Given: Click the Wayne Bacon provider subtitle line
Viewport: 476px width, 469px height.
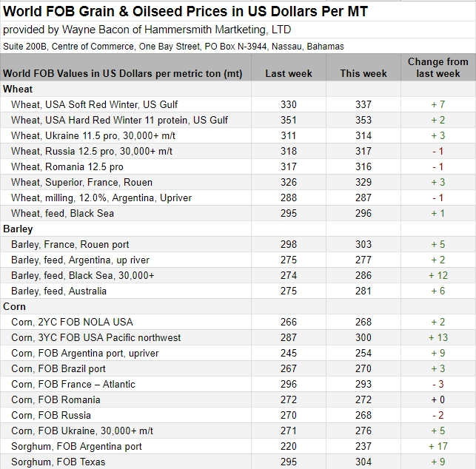Looking at the screenshot, I should (147, 30).
